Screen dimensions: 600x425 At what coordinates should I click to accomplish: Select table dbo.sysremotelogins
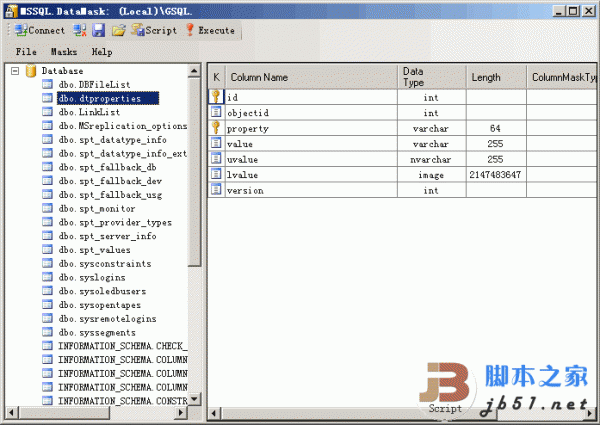click(108, 319)
